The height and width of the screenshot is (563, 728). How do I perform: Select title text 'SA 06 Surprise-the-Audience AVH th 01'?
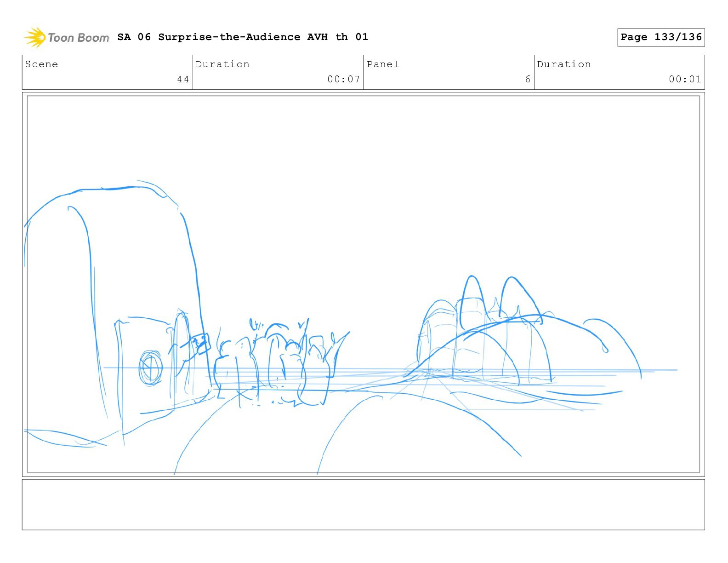click(243, 37)
